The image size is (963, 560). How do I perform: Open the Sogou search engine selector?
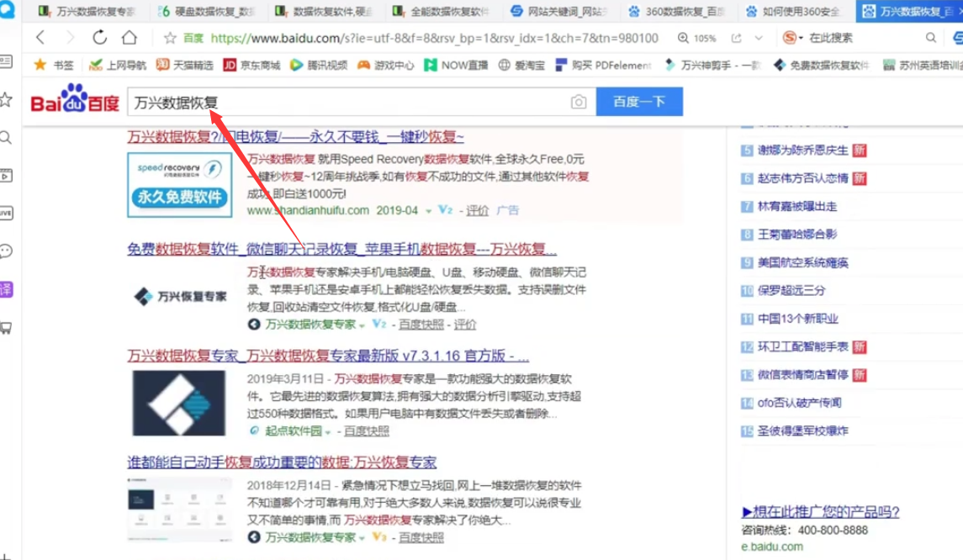[793, 38]
